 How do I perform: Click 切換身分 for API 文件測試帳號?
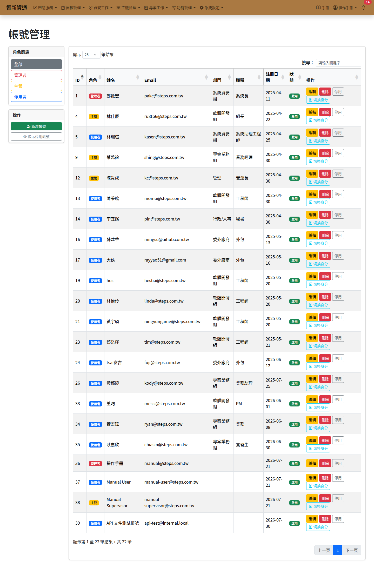(x=318, y=527)
